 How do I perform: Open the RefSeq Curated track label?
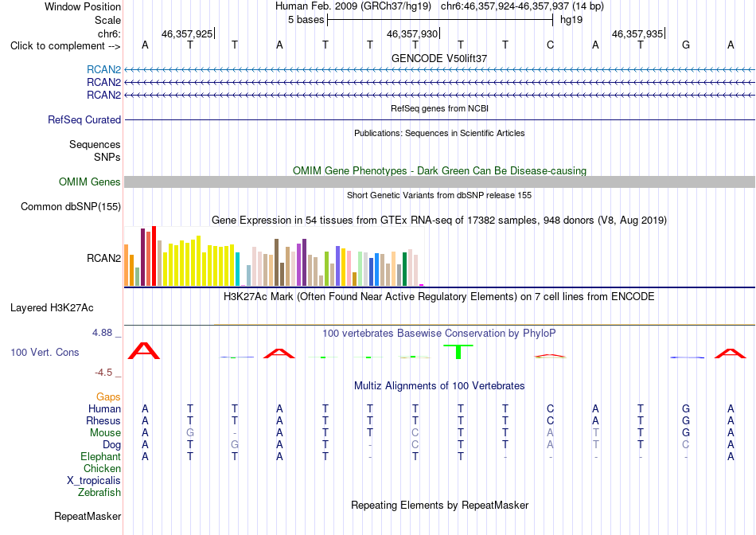point(84,119)
